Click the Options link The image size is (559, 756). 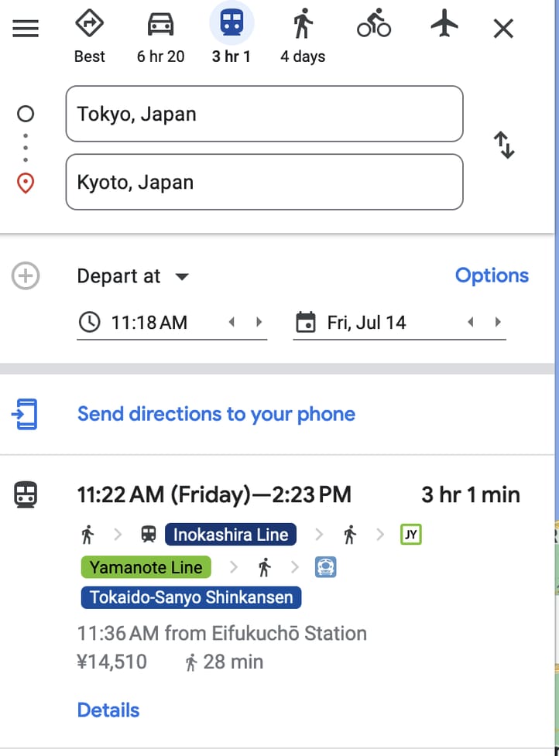click(x=492, y=275)
